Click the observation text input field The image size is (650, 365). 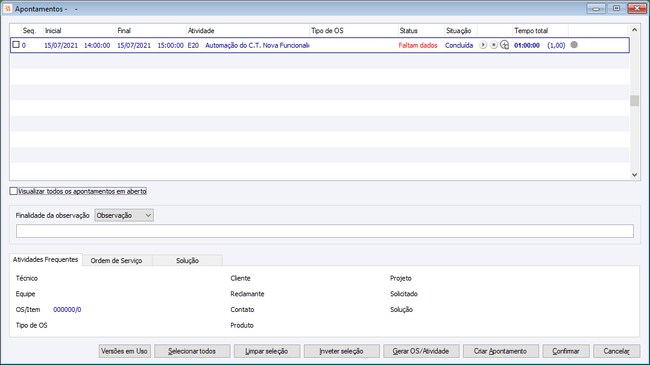tap(325, 231)
